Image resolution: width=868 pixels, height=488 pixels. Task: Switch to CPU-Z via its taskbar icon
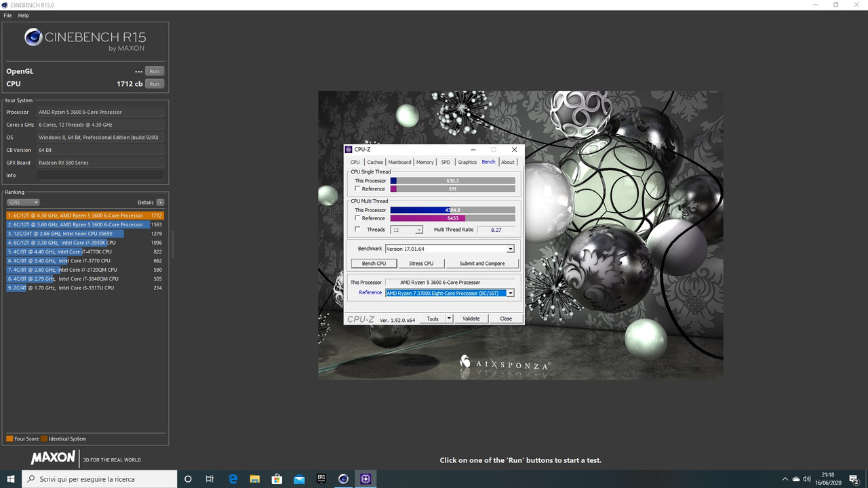366,479
